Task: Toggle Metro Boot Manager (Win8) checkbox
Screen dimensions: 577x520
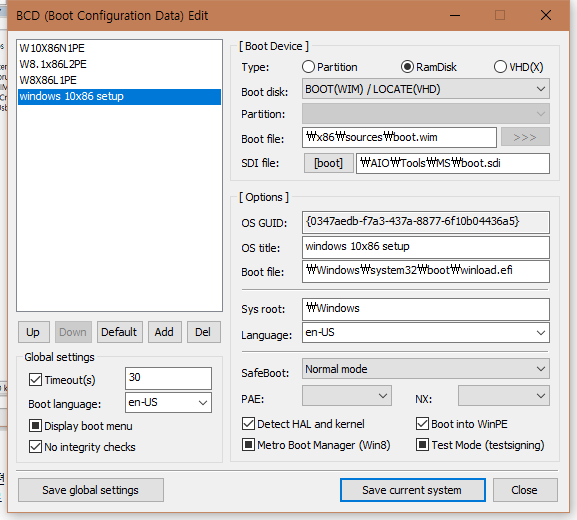Action: [248, 445]
